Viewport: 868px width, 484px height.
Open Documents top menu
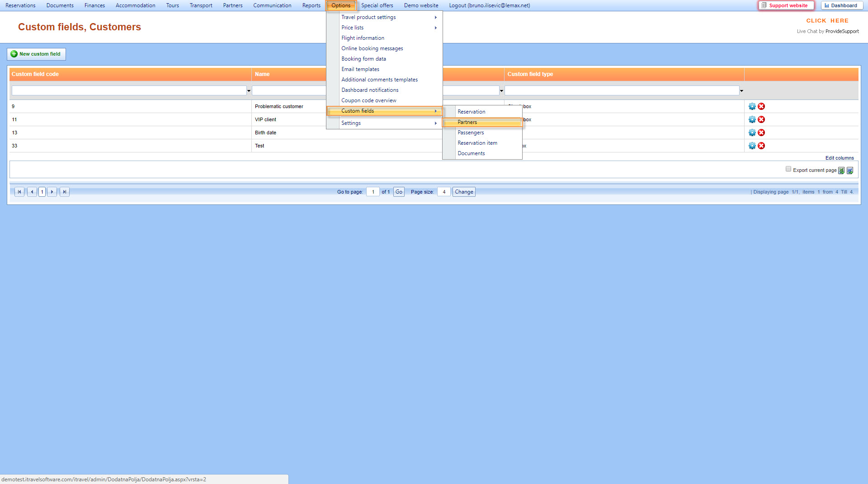[60, 5]
